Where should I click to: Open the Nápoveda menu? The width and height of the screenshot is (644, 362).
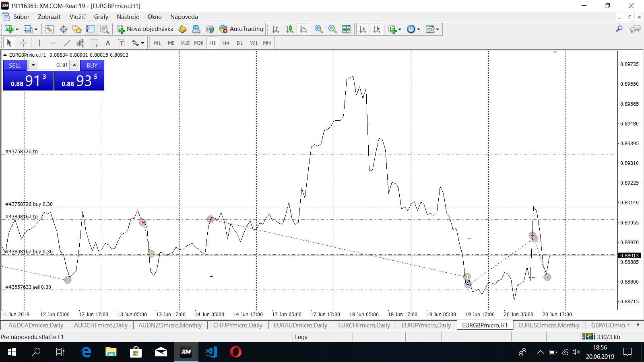click(184, 17)
